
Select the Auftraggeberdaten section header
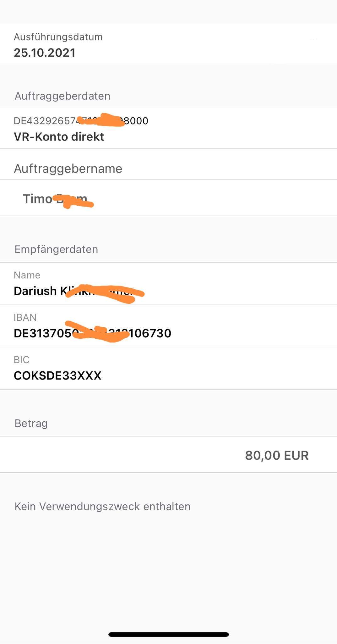pos(63,96)
